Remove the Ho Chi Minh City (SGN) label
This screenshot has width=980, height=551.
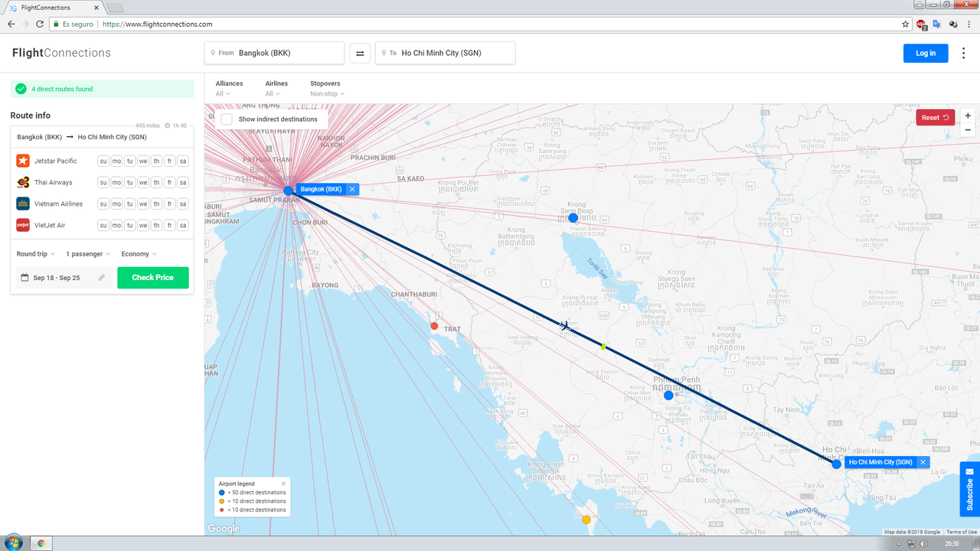pos(923,462)
